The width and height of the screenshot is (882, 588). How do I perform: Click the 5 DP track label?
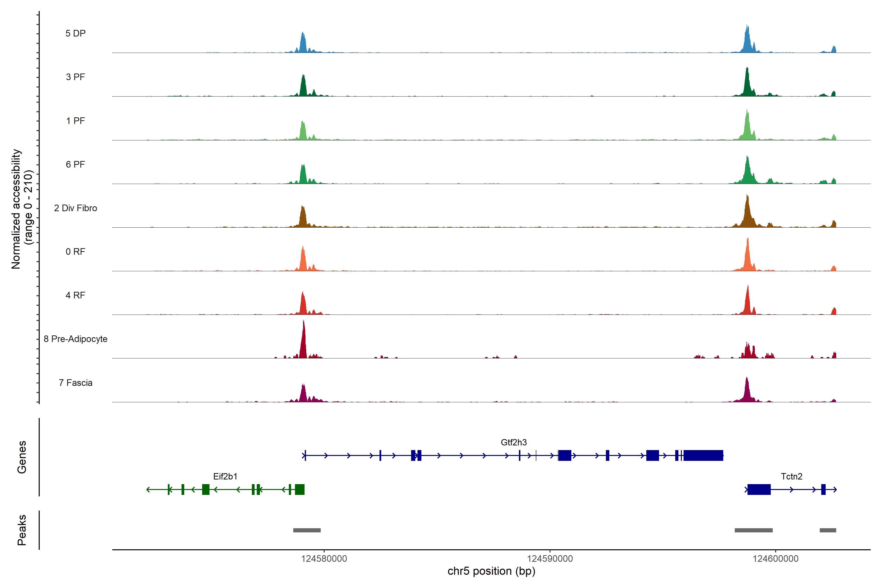tap(75, 33)
